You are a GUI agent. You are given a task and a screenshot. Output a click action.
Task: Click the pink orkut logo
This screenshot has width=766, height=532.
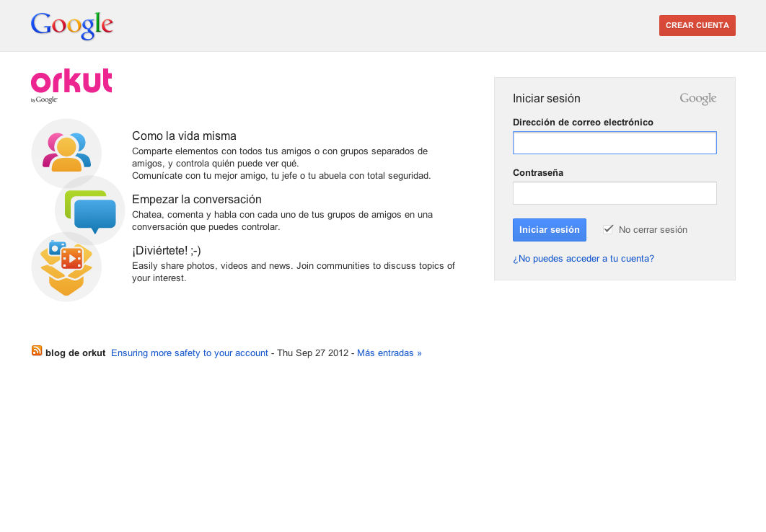tap(71, 81)
